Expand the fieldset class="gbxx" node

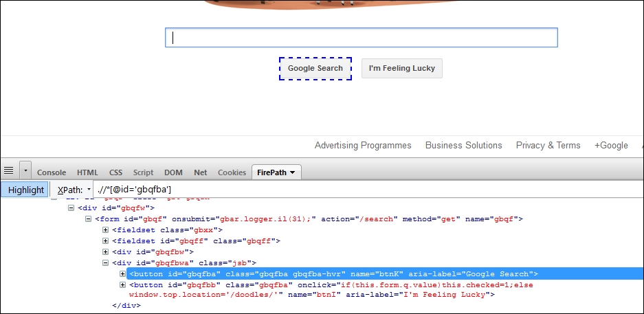coord(106,230)
